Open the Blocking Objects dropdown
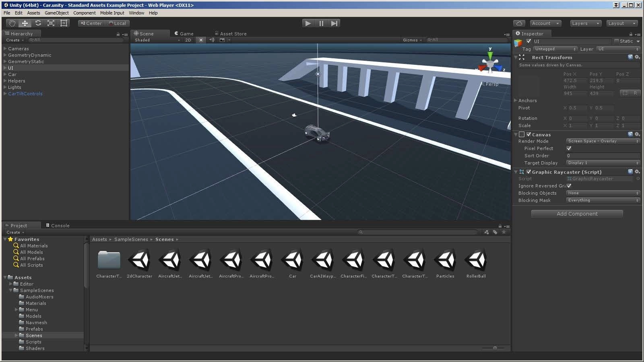Viewport: 644px width, 362px height. pos(603,193)
